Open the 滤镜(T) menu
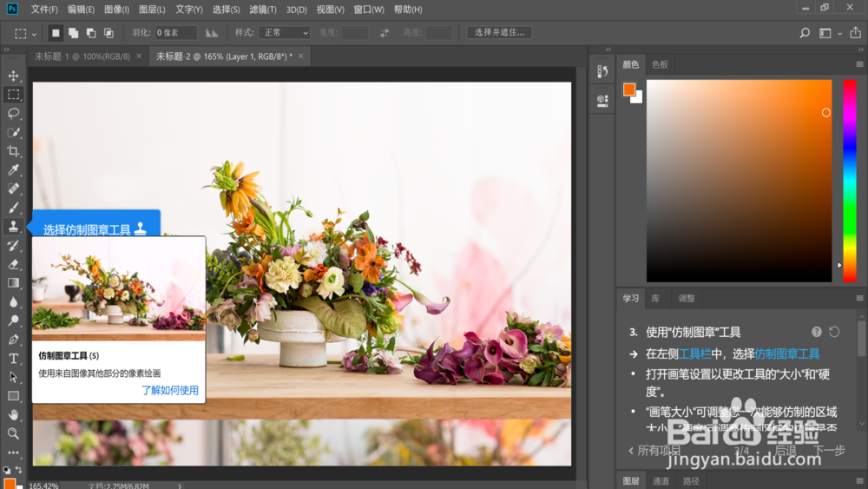868x489 pixels. (263, 10)
